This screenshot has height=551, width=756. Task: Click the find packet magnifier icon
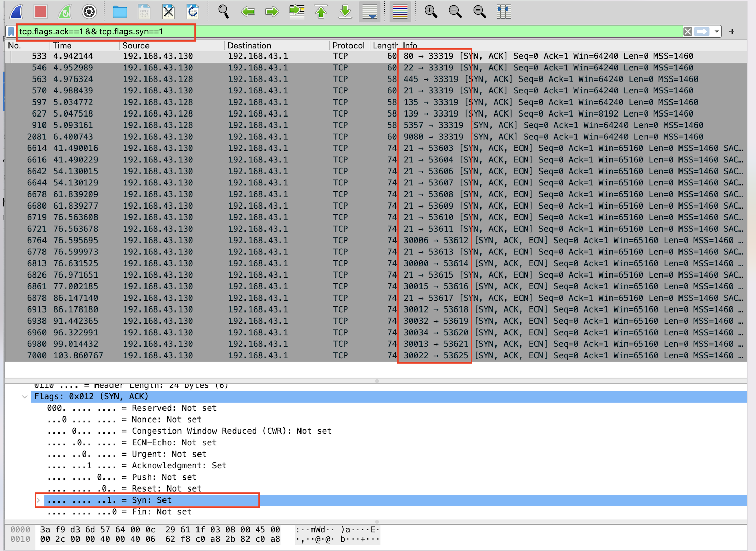(x=223, y=12)
